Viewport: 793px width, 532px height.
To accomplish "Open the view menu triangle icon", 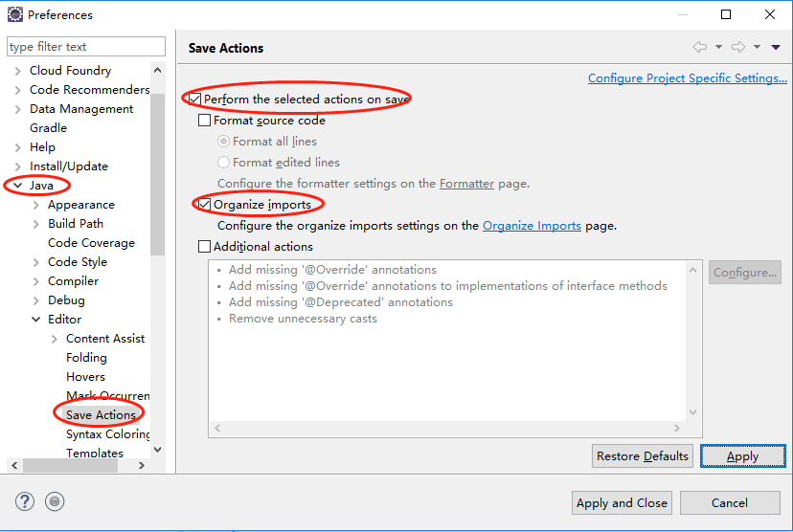I will point(776,47).
